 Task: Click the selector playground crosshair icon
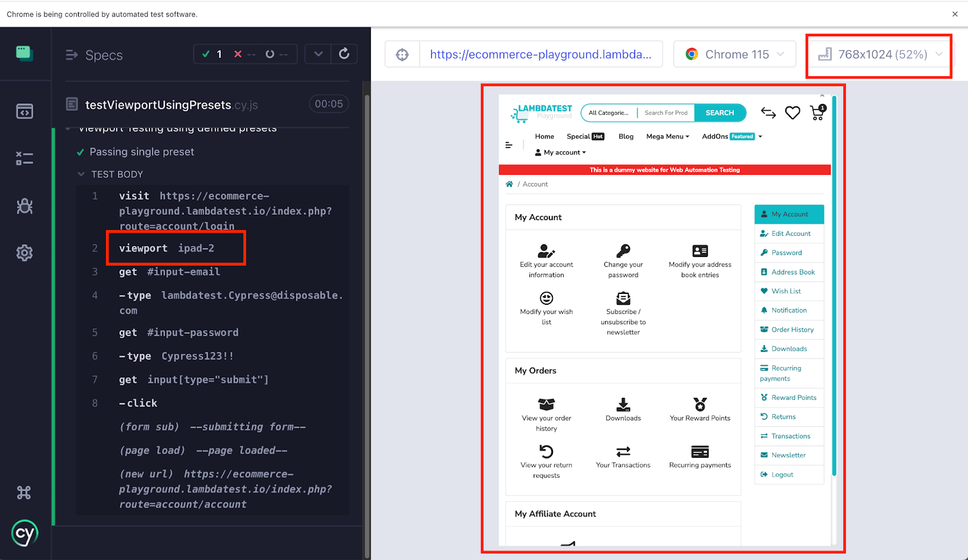[x=402, y=54]
